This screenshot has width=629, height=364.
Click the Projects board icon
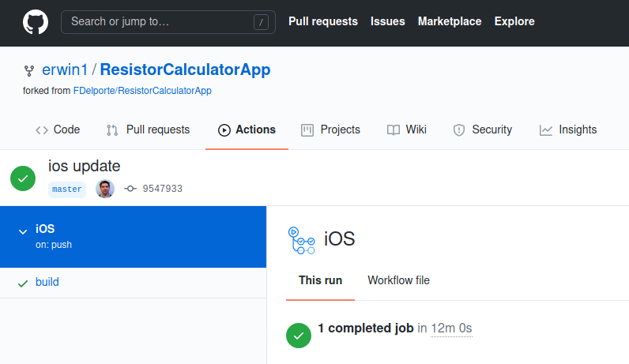307,129
